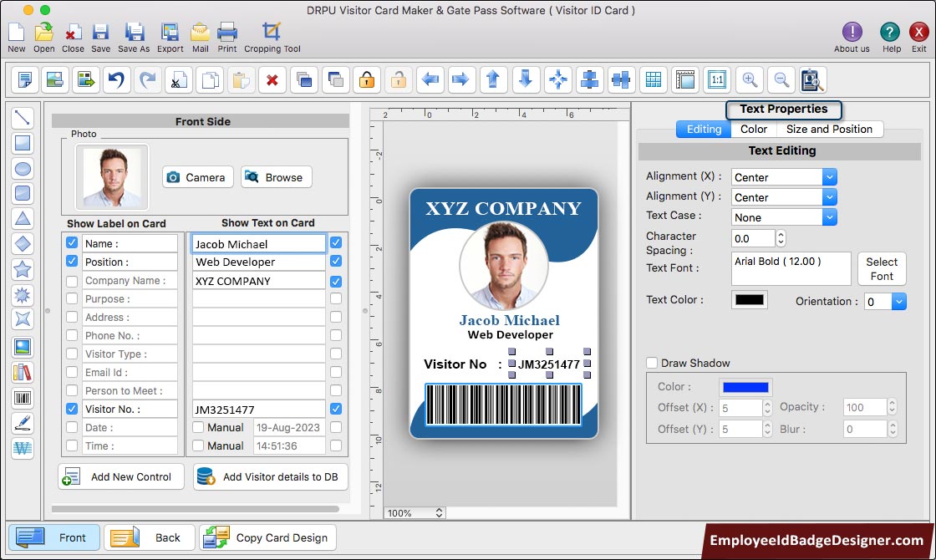Click Copy Card Design
Viewport: 936px width, 560px height.
pos(267,537)
